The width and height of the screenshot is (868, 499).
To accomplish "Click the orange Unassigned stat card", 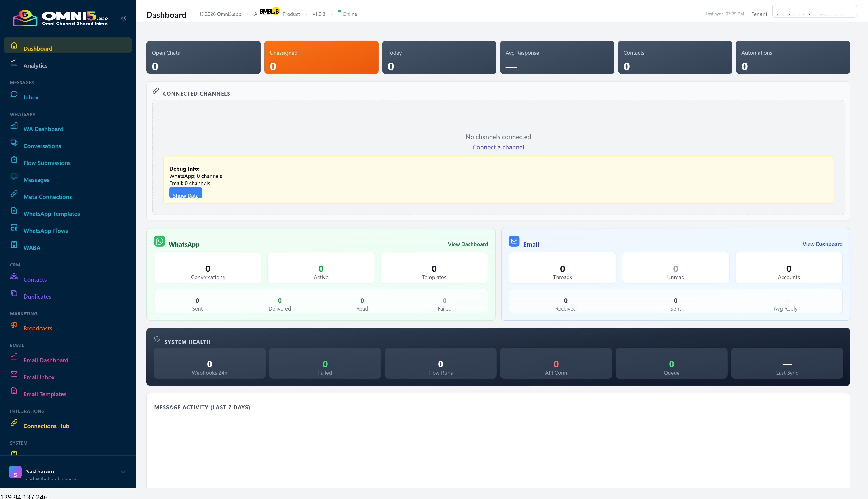I will pos(321,57).
